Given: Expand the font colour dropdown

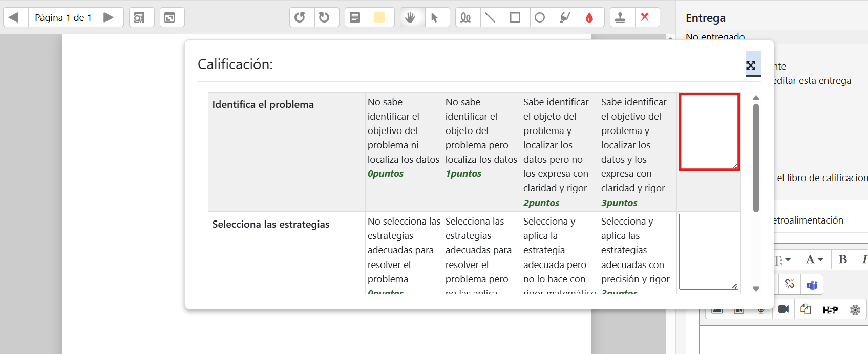Looking at the screenshot, I should pyautogui.click(x=814, y=259).
